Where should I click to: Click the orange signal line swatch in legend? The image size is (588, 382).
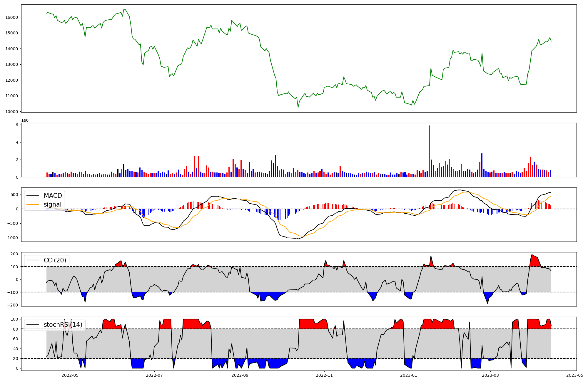[x=33, y=205]
